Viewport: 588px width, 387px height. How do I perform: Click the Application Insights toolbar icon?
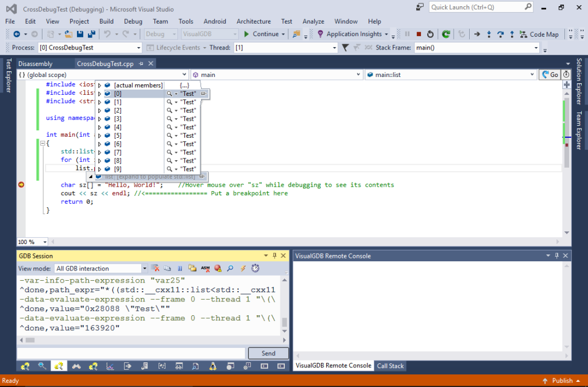pyautogui.click(x=321, y=34)
